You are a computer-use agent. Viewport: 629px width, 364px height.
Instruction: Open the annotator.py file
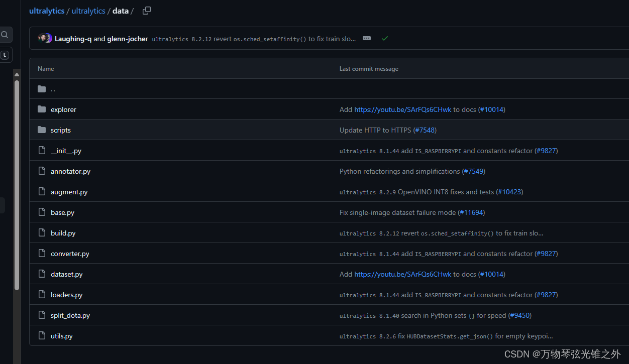tap(70, 171)
